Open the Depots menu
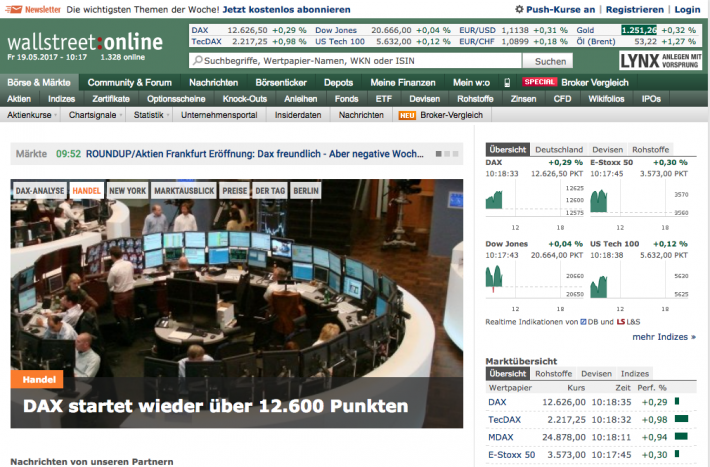The image size is (710, 467). (x=338, y=82)
